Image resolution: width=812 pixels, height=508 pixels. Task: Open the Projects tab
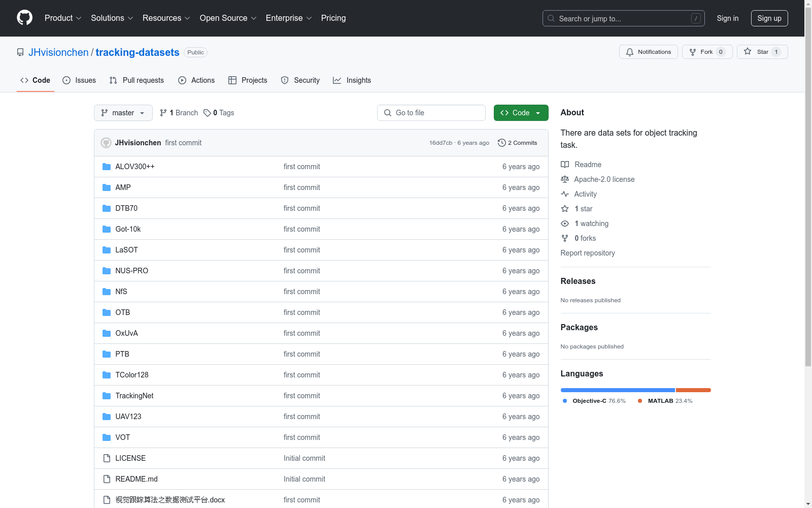pyautogui.click(x=248, y=80)
